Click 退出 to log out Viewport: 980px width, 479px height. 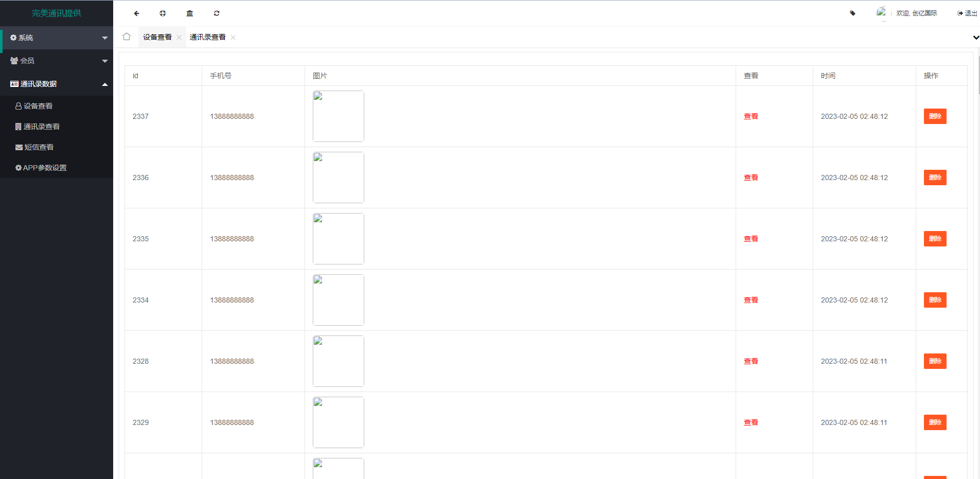967,13
